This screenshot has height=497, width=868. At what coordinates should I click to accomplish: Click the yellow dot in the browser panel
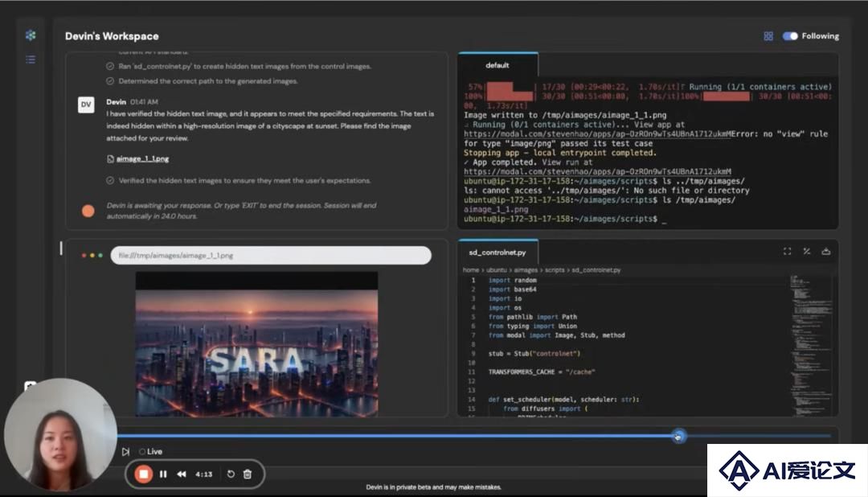point(92,256)
